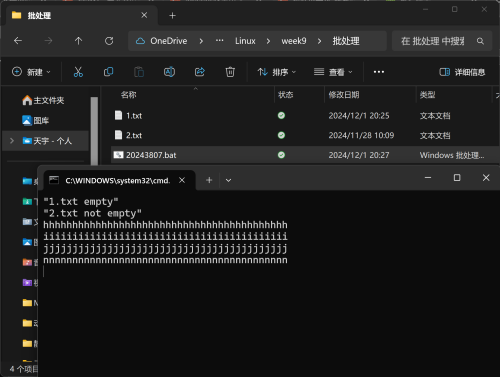500x377 pixels.
Task: Click the Rename icon in toolbar
Action: [169, 72]
